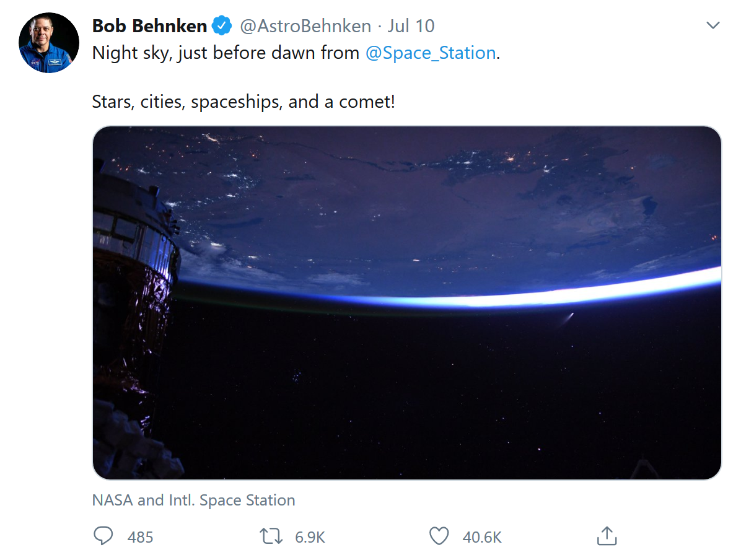Open the @Space_Station mention link
This screenshot has height=560, width=741.
point(431,53)
